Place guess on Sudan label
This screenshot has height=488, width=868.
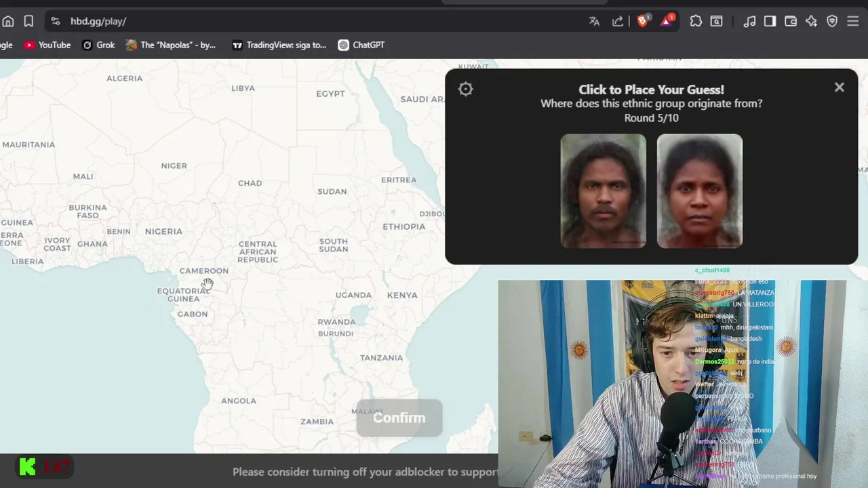(332, 191)
